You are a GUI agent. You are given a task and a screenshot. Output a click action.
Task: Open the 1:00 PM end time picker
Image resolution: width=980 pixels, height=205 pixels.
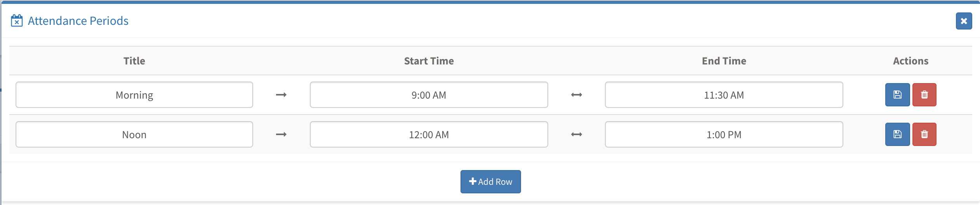[724, 134]
